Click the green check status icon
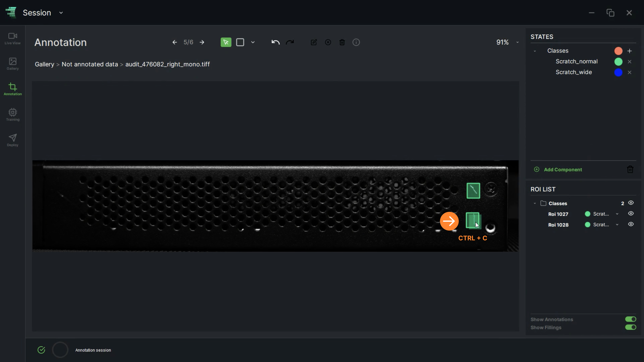Viewport: 644px width, 362px height. (41, 350)
